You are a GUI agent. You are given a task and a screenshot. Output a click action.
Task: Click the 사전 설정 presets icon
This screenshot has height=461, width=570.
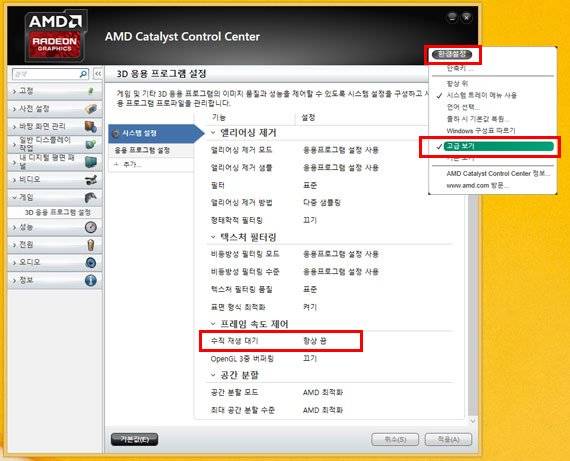pos(91,108)
